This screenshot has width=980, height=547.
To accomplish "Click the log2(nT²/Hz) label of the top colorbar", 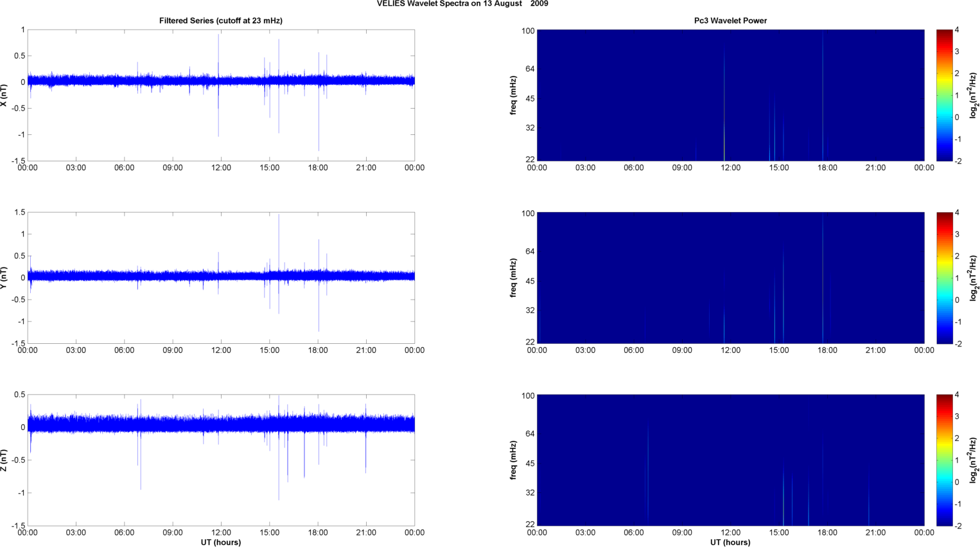I will (x=974, y=95).
